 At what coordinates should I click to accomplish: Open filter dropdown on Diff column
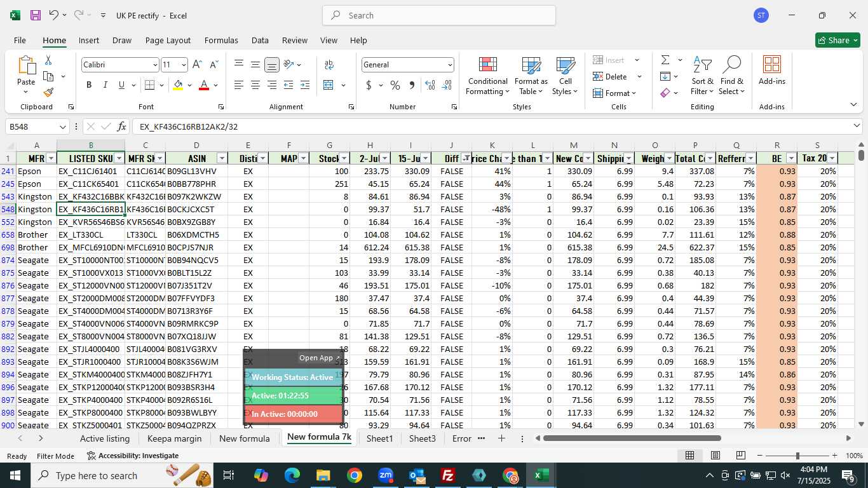pyautogui.click(x=466, y=158)
